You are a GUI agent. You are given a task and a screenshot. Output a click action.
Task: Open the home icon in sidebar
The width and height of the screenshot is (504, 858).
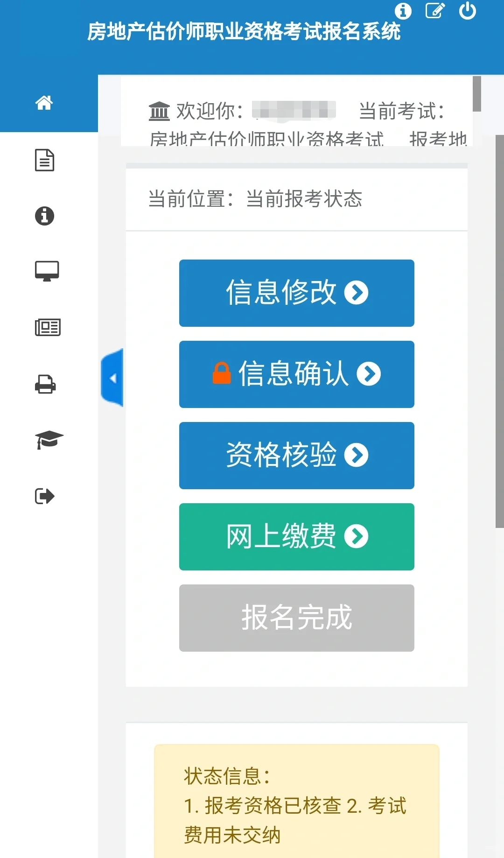44,103
